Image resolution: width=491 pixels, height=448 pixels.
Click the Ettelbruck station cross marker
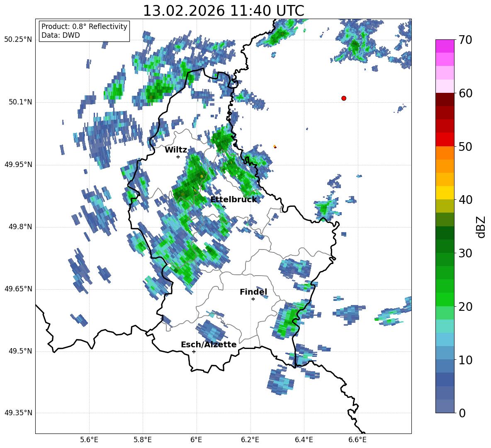(x=224, y=206)
